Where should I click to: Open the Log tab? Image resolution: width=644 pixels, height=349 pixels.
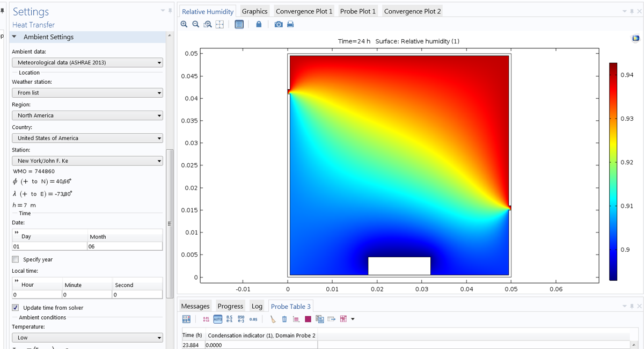coord(257,306)
